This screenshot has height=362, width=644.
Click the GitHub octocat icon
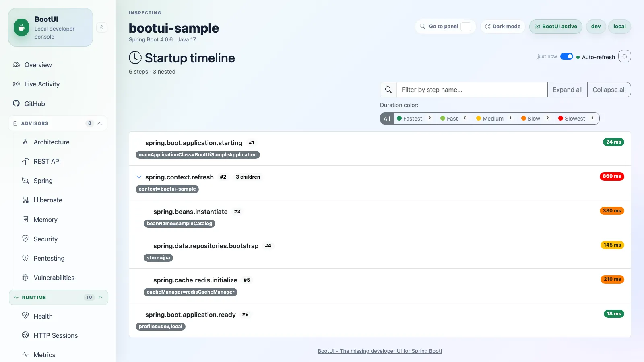pos(16,103)
